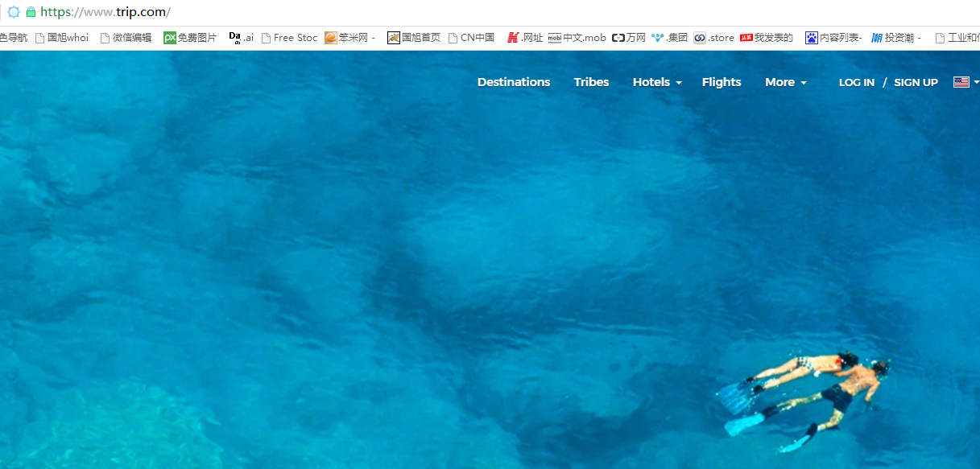Expand the More dropdown menu
The height and width of the screenshot is (469, 980).
785,82
